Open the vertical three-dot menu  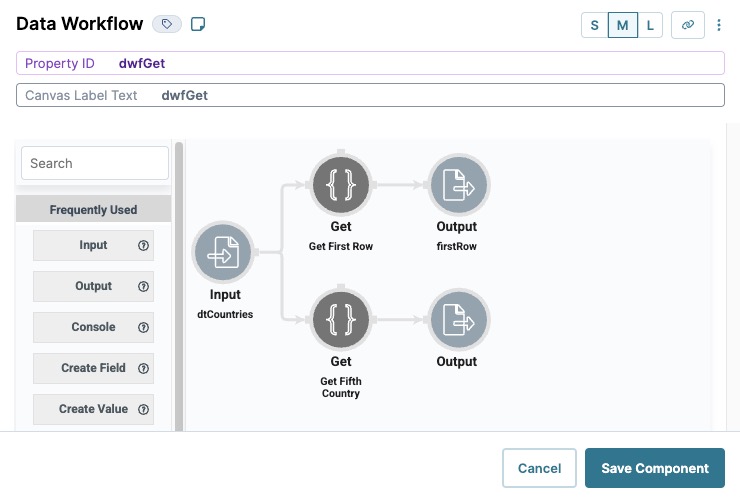(x=719, y=25)
